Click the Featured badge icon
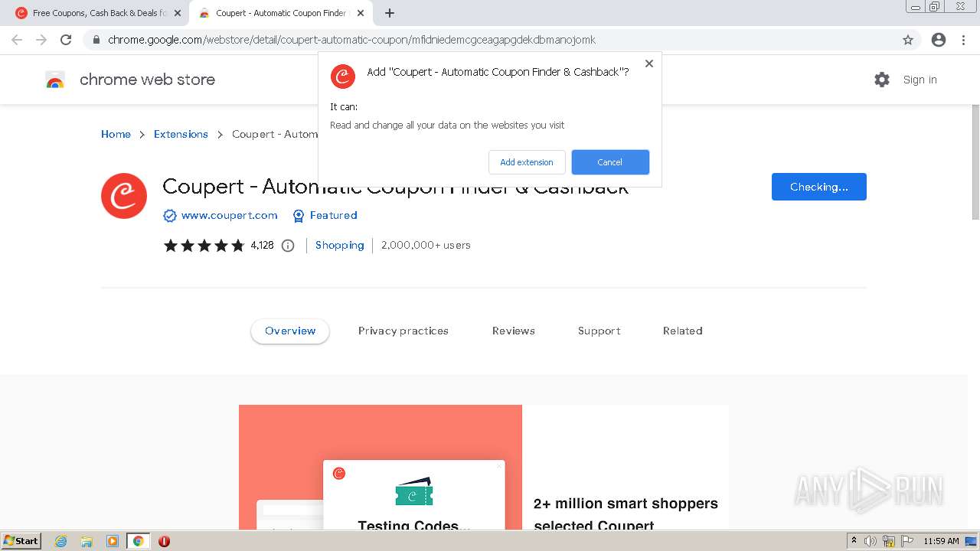980x551 pixels. 299,216
